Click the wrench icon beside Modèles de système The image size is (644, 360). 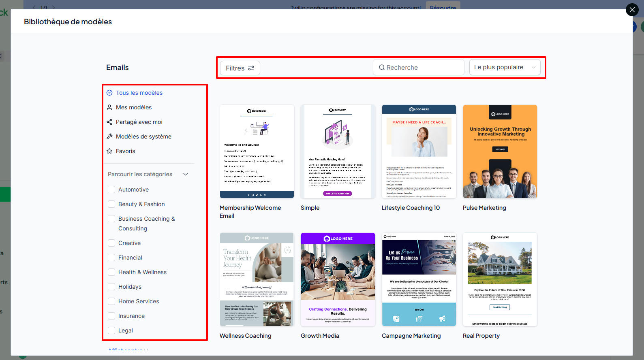click(x=109, y=136)
